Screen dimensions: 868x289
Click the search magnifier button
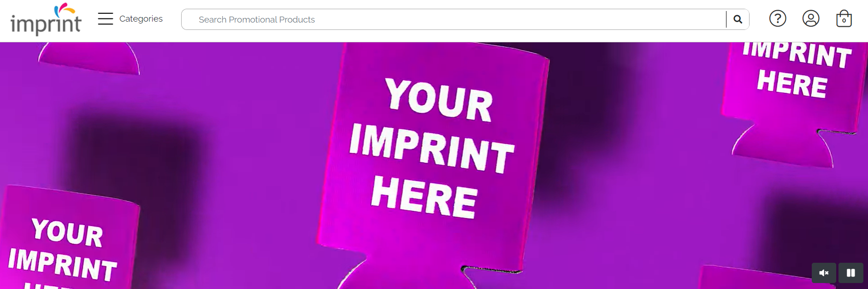[738, 19]
